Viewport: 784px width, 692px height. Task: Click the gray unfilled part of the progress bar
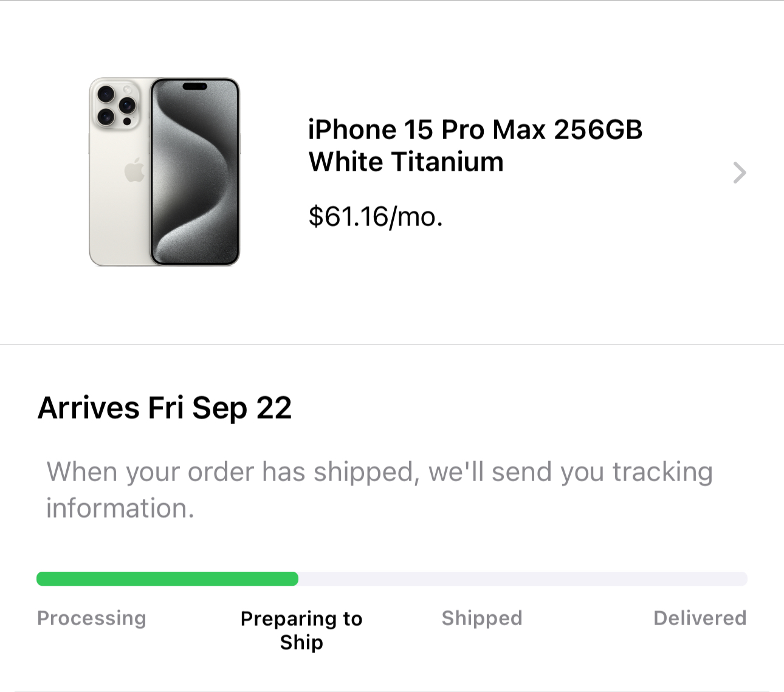point(523,579)
